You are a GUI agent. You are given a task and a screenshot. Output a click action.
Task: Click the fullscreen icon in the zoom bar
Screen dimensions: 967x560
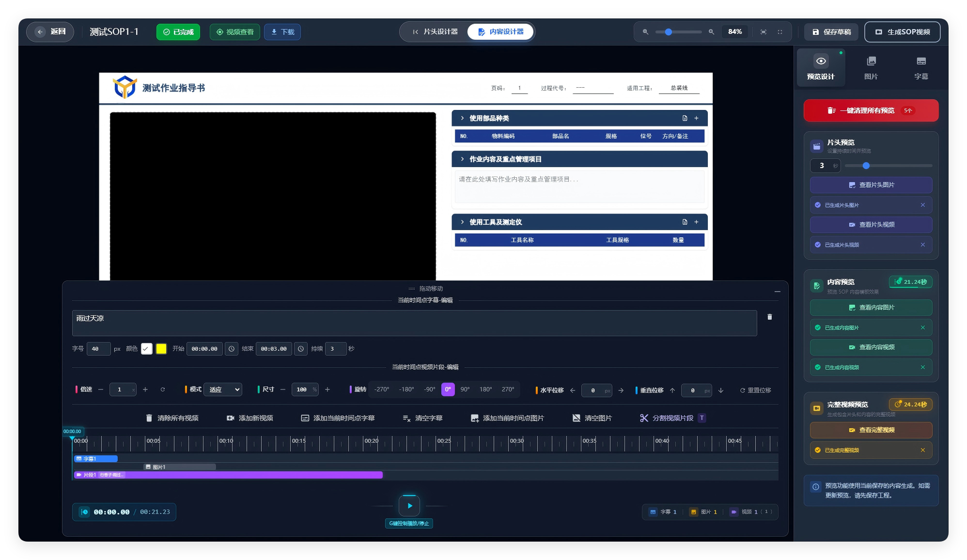pos(780,32)
